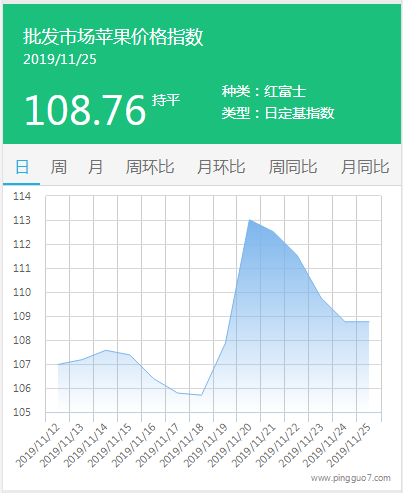Click the y-axis label 105
The height and width of the screenshot is (493, 403).
[22, 412]
